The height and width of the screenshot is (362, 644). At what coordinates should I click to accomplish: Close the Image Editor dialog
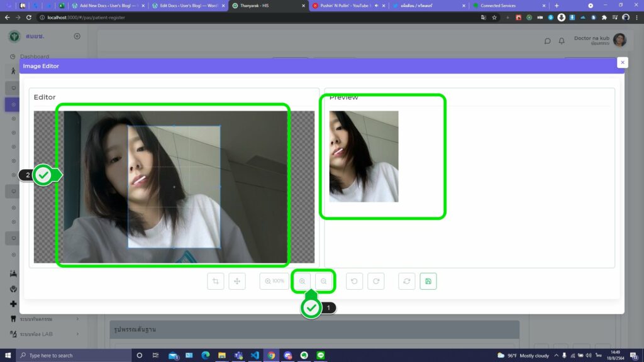[x=622, y=62]
